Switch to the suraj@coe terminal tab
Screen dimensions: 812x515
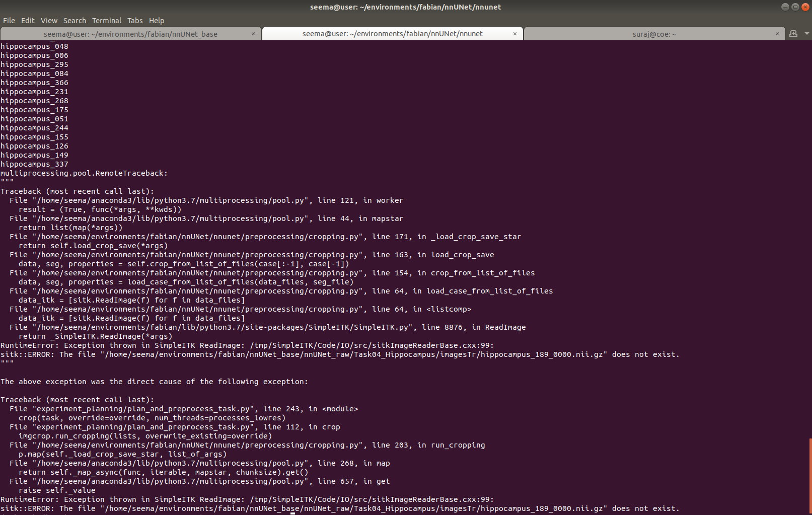click(654, 34)
